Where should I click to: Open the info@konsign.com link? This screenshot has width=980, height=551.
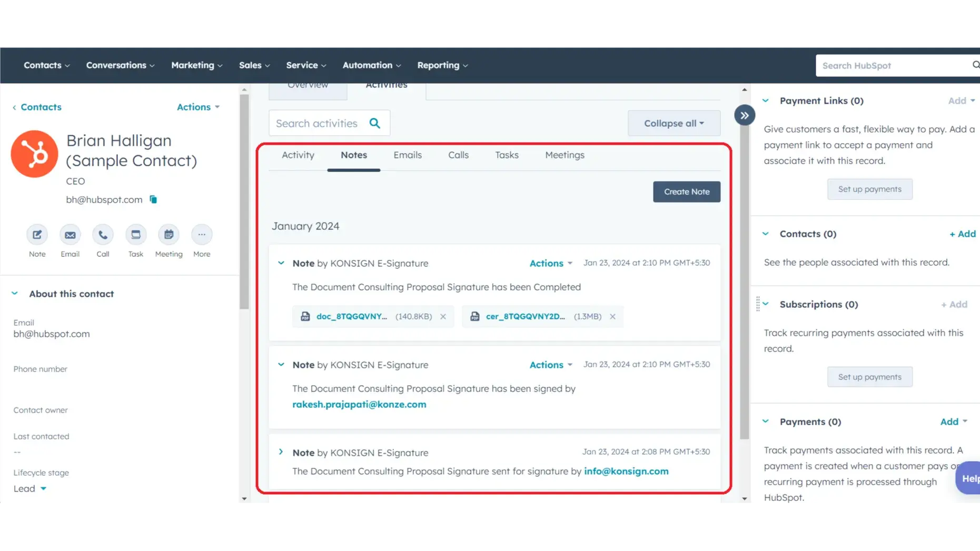626,471
